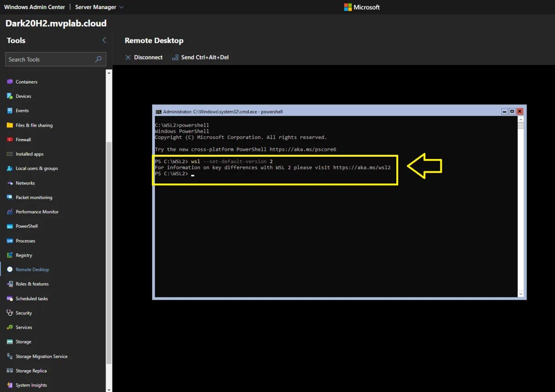Expand the Windows Admin Center menu
The width and height of the screenshot is (555, 392).
coord(34,7)
